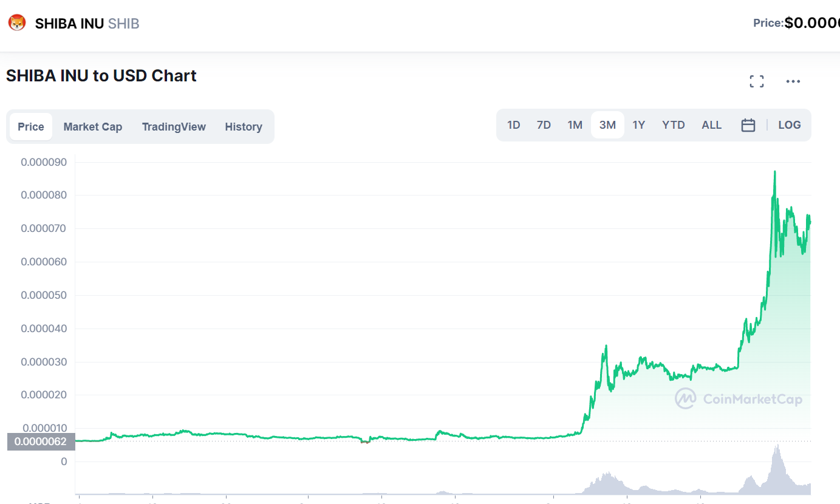Enable the 1Y time range view
The image size is (840, 504).
tap(639, 124)
